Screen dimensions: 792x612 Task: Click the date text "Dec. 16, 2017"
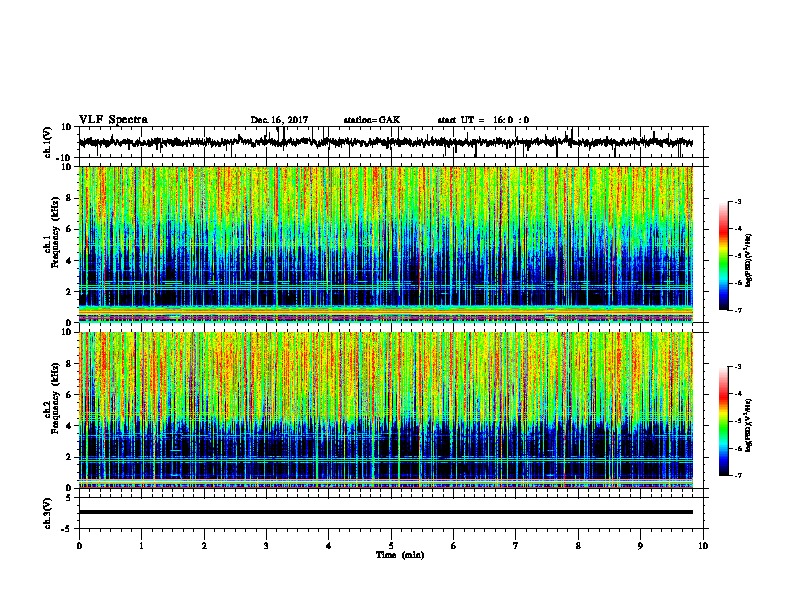tap(279, 120)
